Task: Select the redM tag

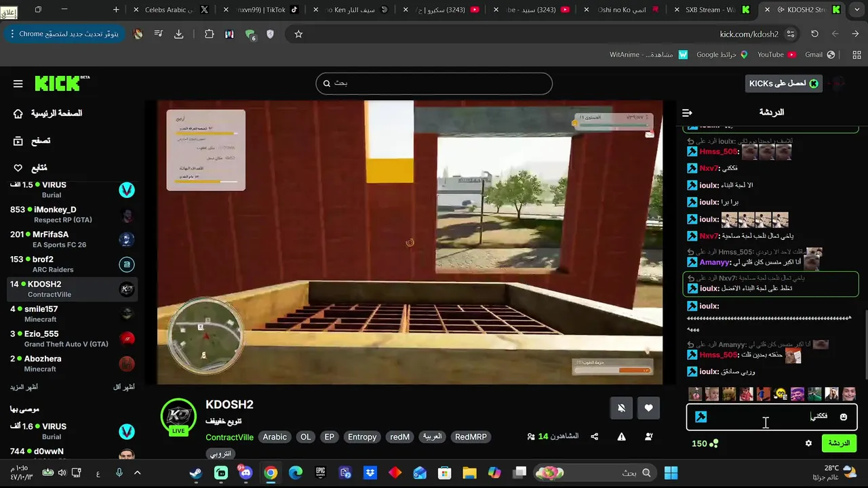Action: [399, 437]
